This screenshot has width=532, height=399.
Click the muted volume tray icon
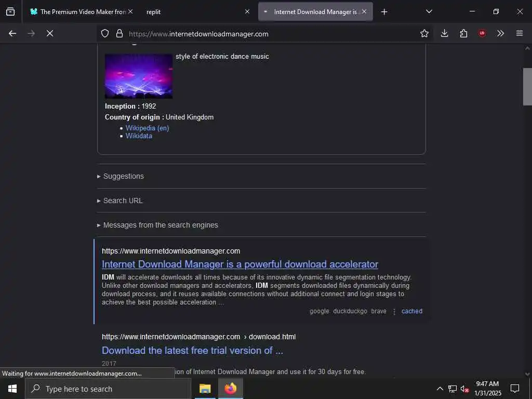[x=464, y=389]
